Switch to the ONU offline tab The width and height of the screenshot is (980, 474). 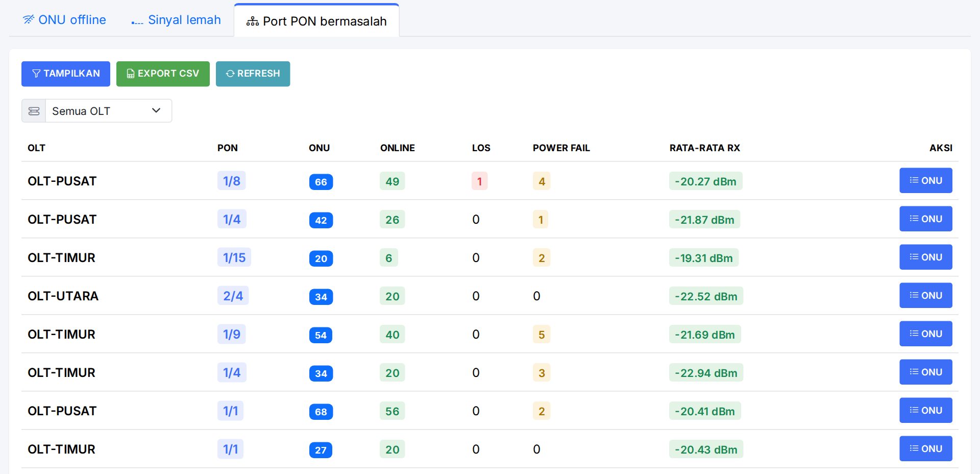click(x=64, y=20)
